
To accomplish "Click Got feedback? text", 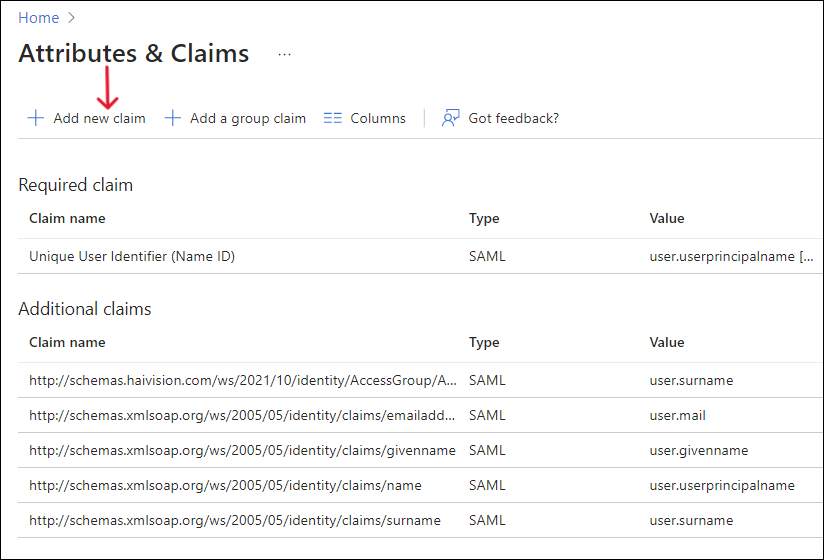I will tap(513, 118).
